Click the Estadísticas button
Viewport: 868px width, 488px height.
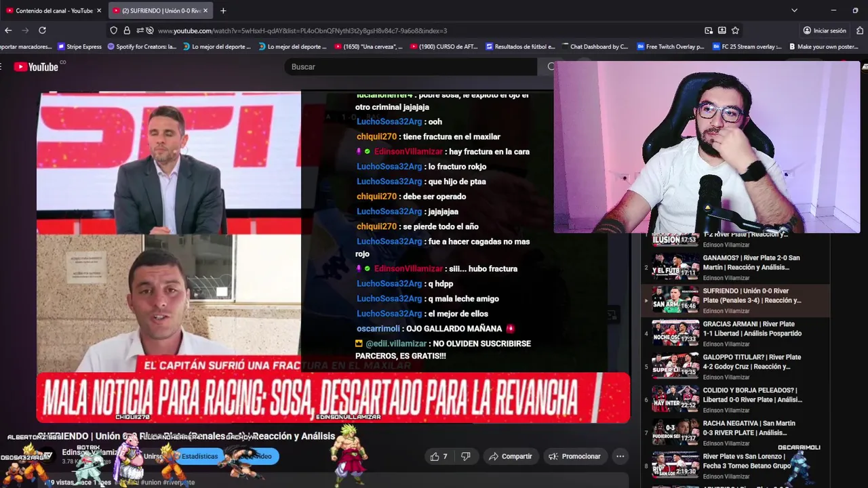[199, 456]
